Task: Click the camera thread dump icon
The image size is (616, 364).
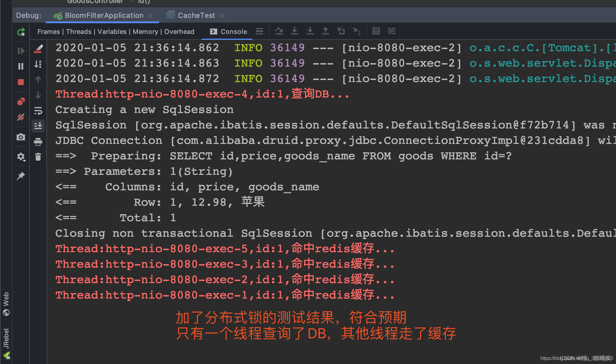Action: click(x=21, y=137)
